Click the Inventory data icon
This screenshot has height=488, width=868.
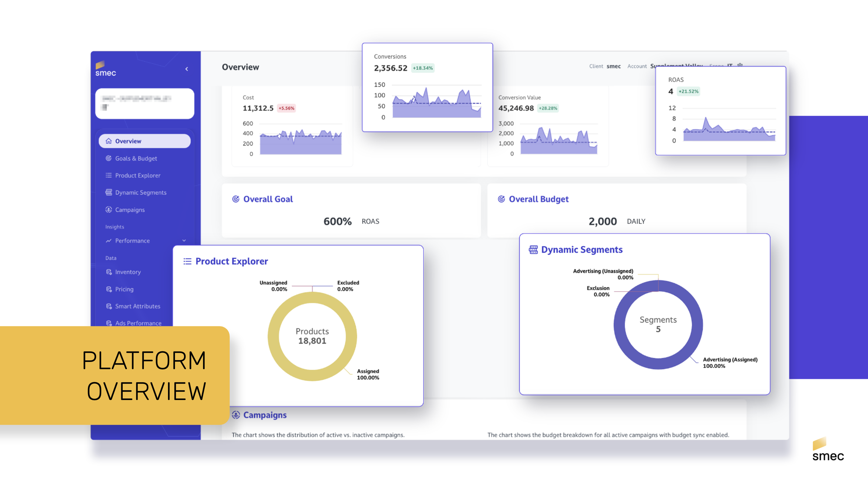point(108,272)
